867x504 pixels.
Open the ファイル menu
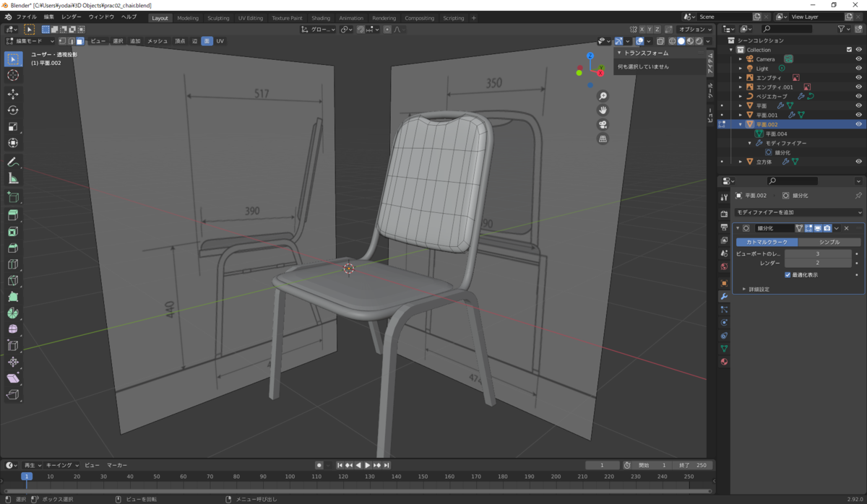(x=27, y=16)
